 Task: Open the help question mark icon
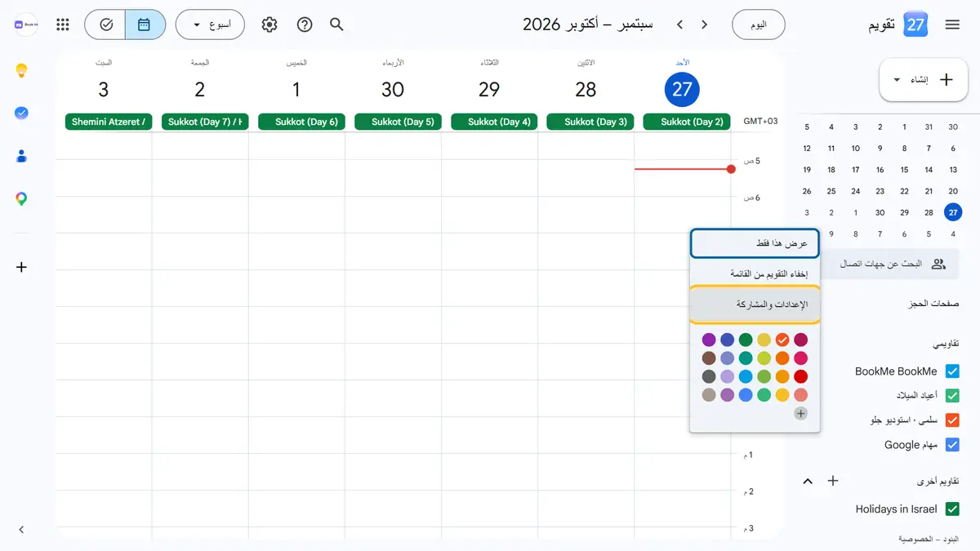(x=305, y=24)
